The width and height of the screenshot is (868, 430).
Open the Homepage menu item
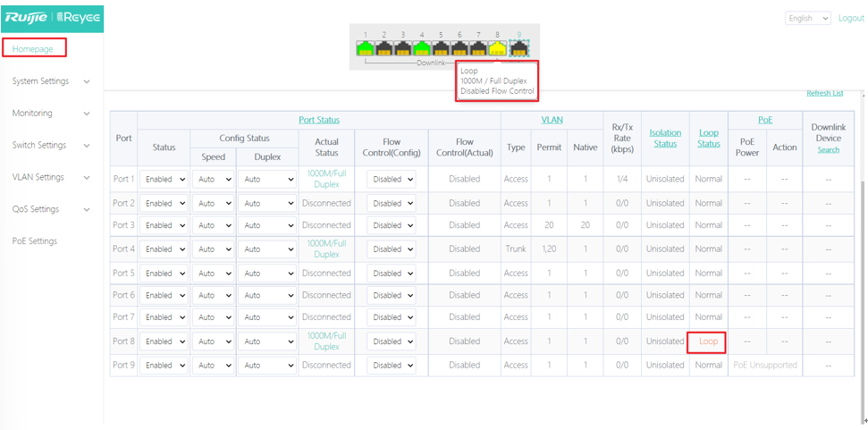click(x=33, y=48)
